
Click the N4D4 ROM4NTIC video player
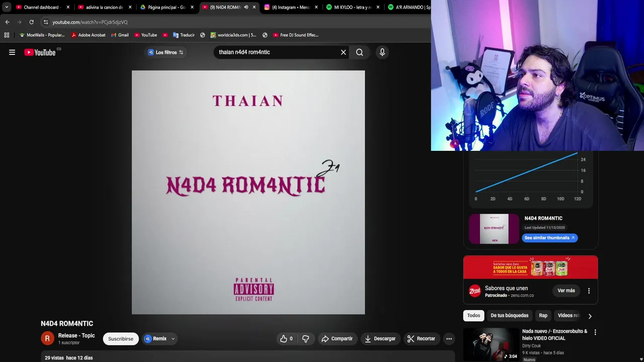[x=248, y=192]
